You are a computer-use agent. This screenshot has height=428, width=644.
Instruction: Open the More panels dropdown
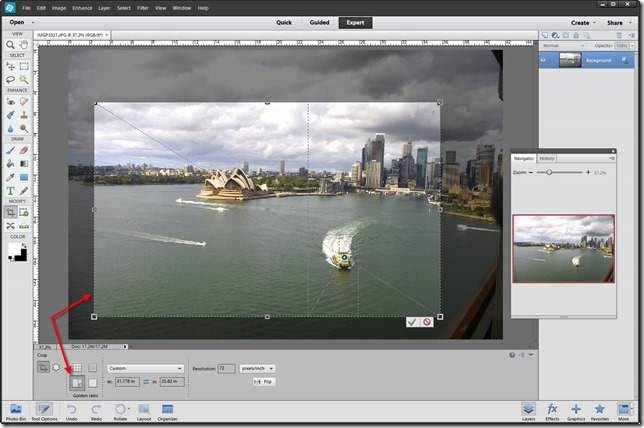coord(632,409)
